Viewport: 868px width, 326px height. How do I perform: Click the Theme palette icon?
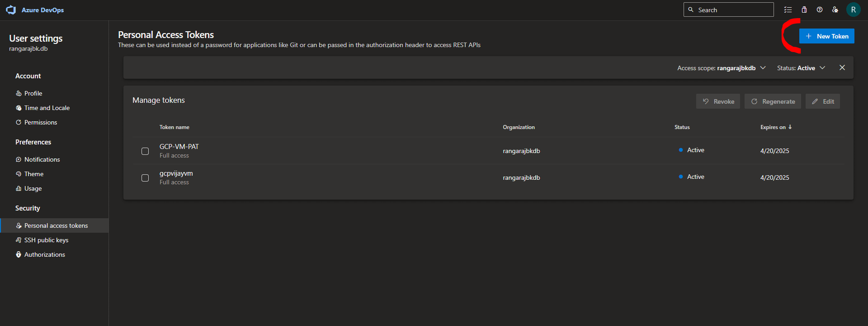(x=19, y=174)
